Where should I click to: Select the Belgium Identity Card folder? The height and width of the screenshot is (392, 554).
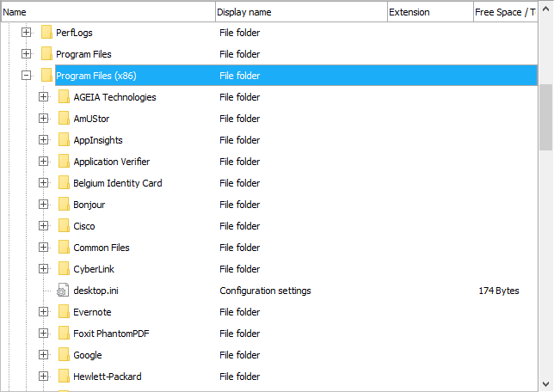coord(117,183)
